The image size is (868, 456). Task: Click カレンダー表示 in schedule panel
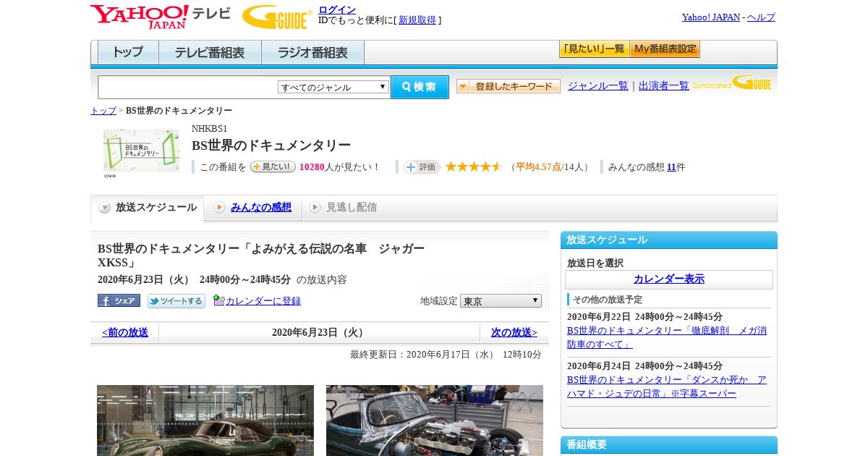click(x=669, y=279)
